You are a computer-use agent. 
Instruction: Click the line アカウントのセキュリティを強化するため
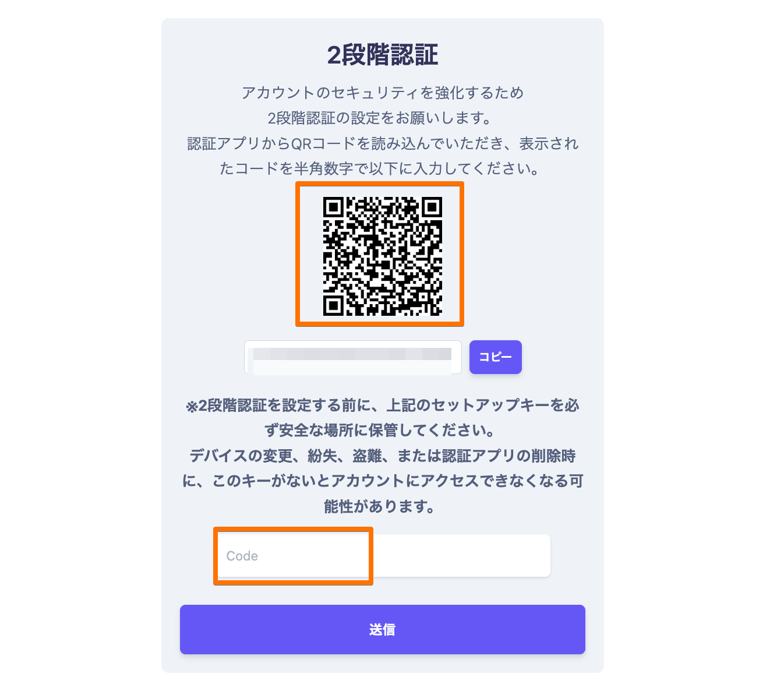[x=382, y=93]
